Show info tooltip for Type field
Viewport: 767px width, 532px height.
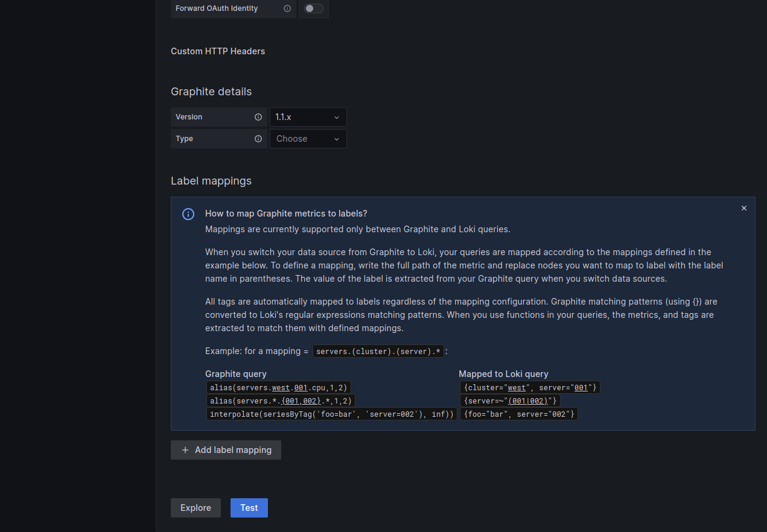coord(258,139)
